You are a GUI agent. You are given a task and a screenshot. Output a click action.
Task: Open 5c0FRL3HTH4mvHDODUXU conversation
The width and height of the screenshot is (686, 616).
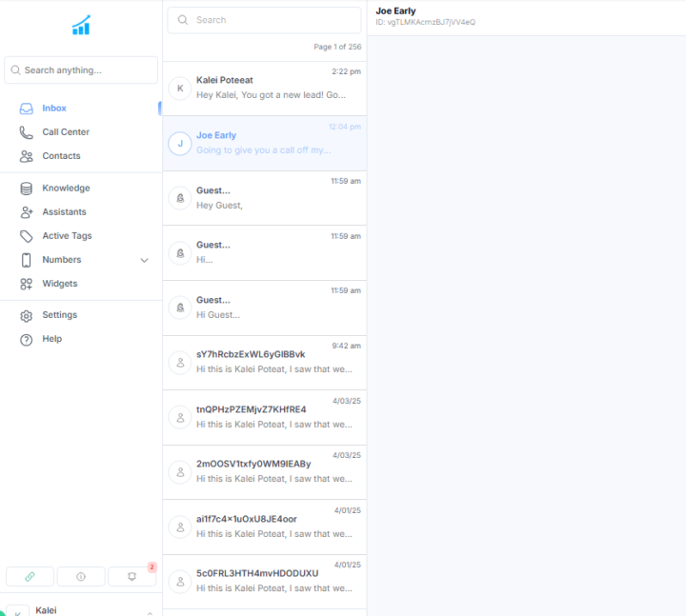[265, 582]
